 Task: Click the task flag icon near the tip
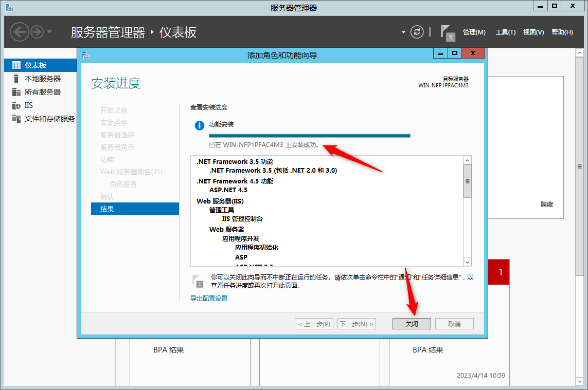click(198, 282)
